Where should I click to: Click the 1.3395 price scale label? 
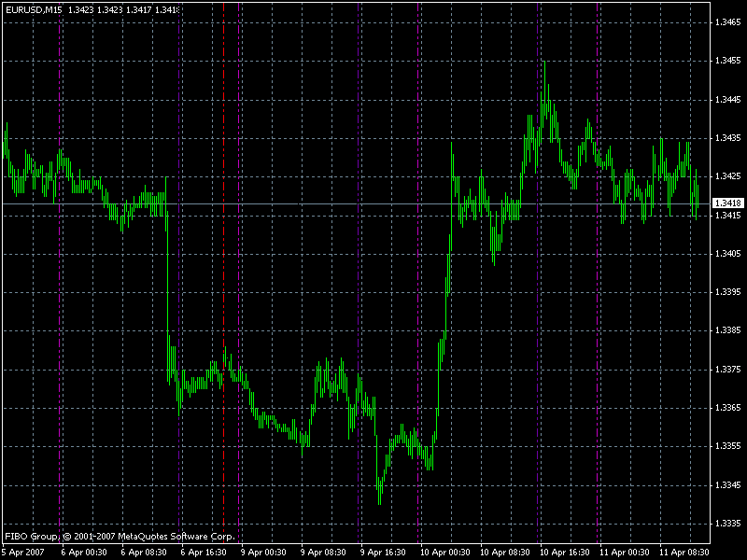(x=728, y=292)
